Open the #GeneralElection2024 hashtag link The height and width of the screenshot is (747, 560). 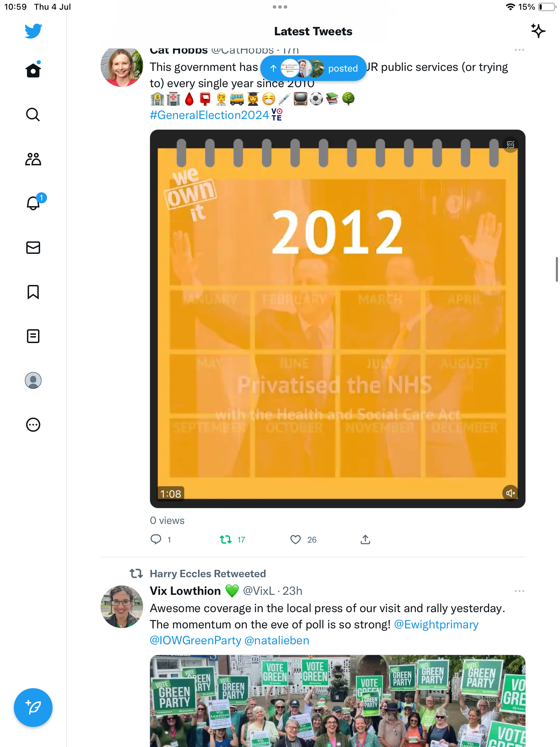pyautogui.click(x=209, y=115)
